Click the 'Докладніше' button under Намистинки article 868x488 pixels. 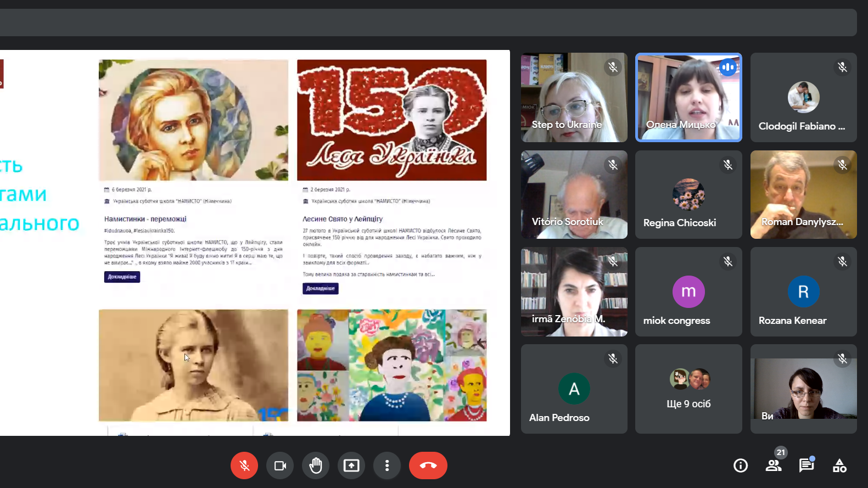pos(122,277)
